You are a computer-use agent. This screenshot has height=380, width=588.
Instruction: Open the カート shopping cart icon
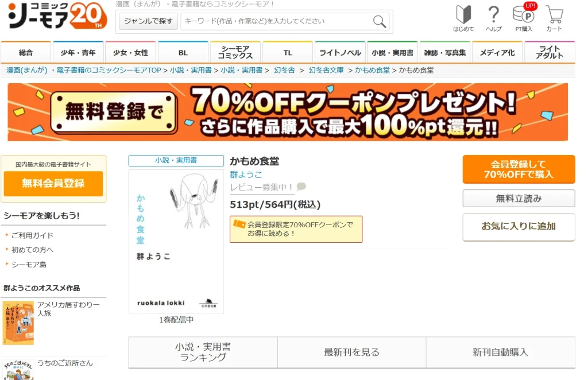(x=554, y=18)
